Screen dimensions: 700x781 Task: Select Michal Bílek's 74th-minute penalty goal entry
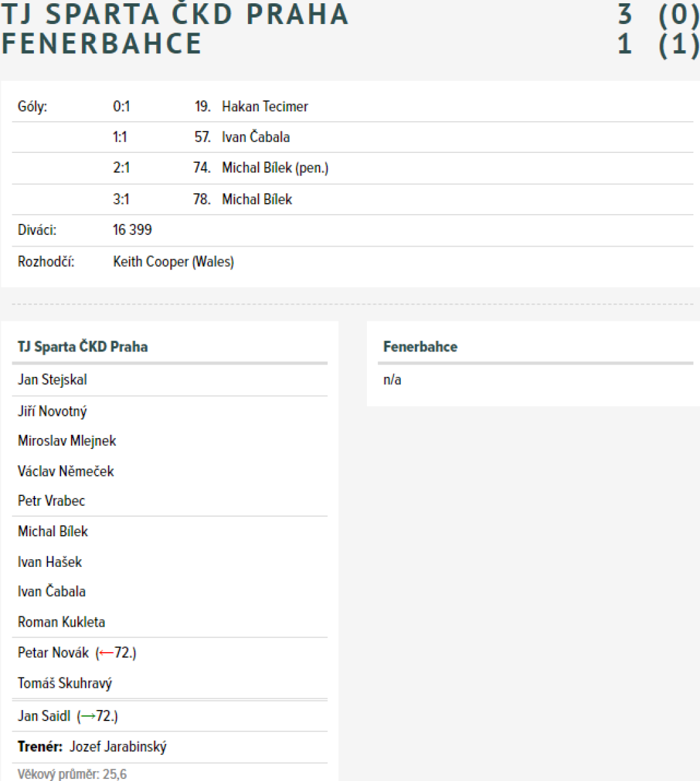(275, 168)
